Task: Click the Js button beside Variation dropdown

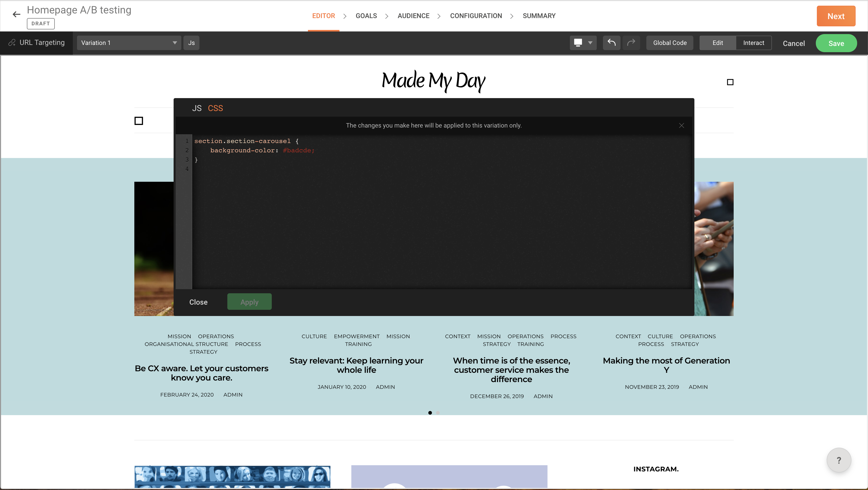Action: [191, 43]
